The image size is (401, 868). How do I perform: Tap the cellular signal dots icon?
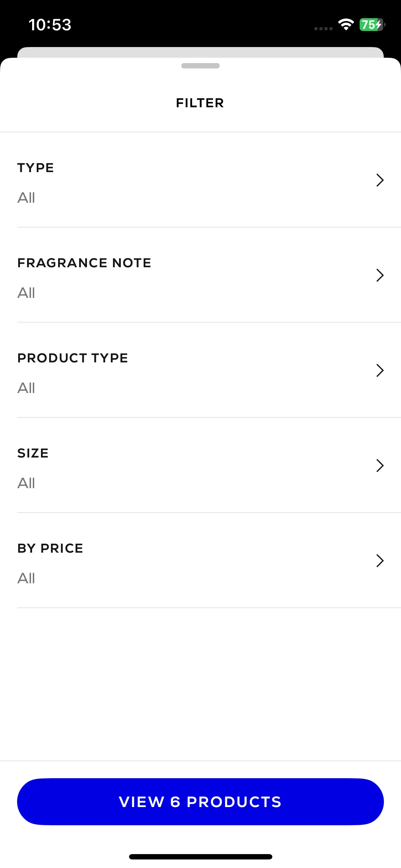click(x=323, y=29)
